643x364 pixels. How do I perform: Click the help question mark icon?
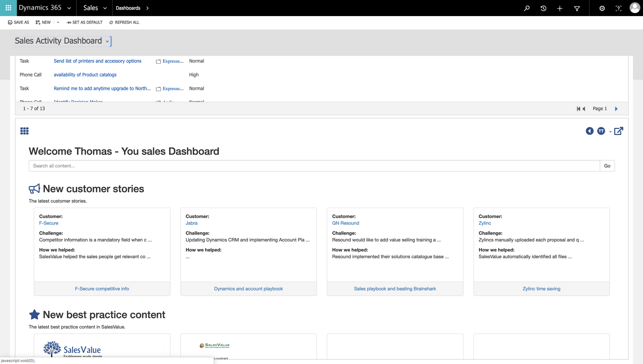point(618,8)
